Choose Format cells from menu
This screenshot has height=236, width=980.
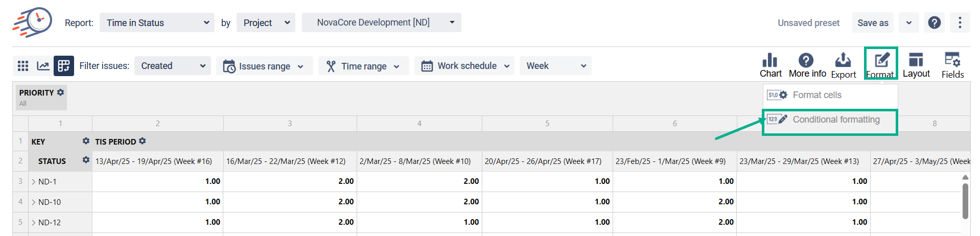[816, 95]
